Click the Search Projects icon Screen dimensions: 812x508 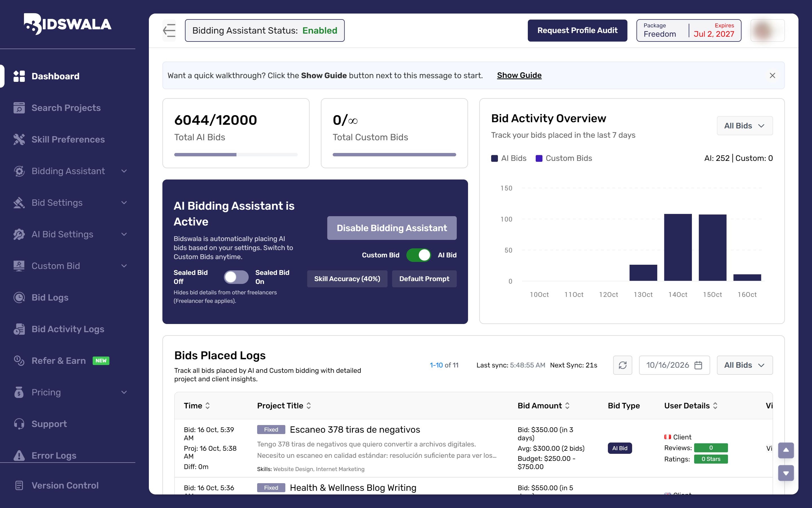tap(19, 108)
